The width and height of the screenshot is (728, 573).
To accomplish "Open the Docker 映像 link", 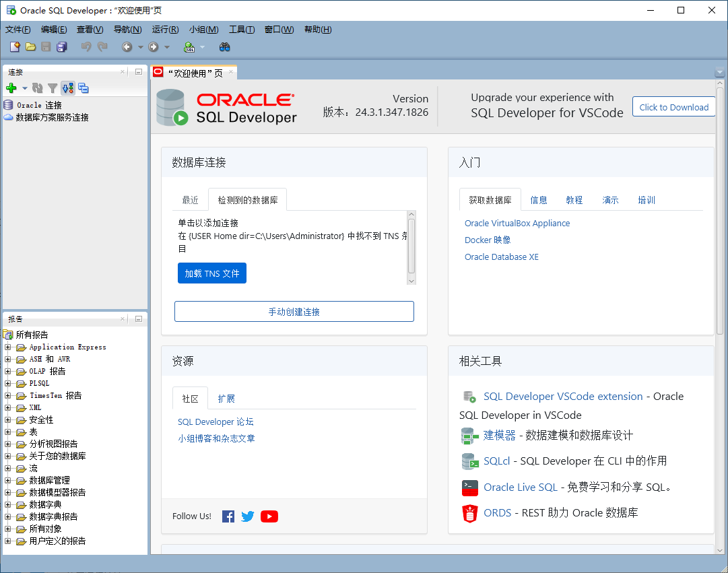I will (x=488, y=240).
